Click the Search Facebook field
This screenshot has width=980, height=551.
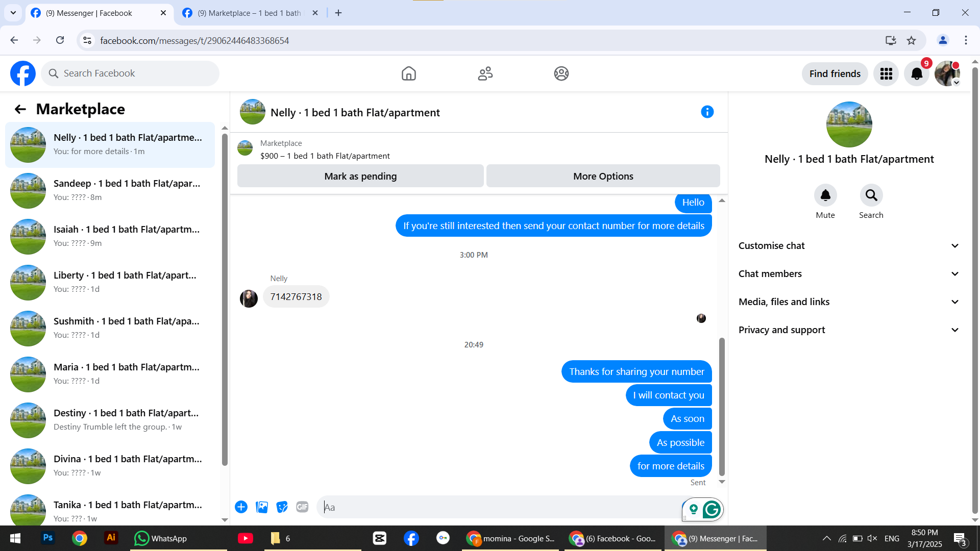(x=130, y=73)
